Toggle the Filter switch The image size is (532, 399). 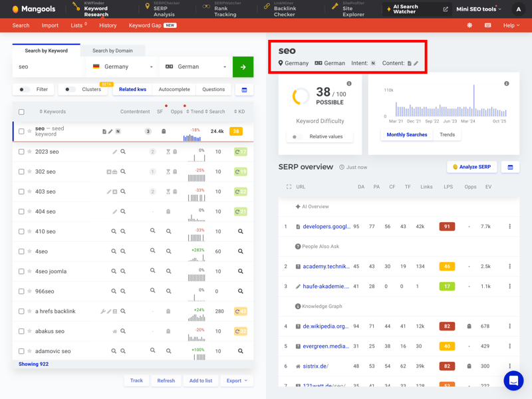pos(25,89)
